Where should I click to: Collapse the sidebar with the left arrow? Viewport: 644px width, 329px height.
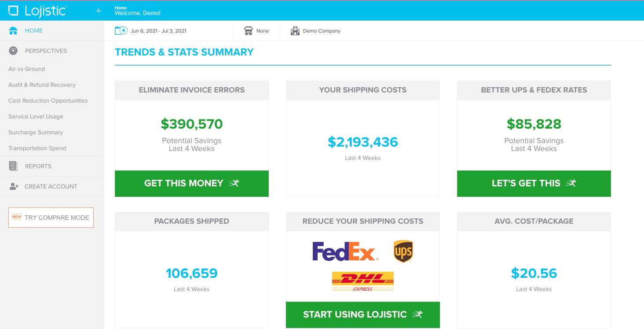(99, 11)
